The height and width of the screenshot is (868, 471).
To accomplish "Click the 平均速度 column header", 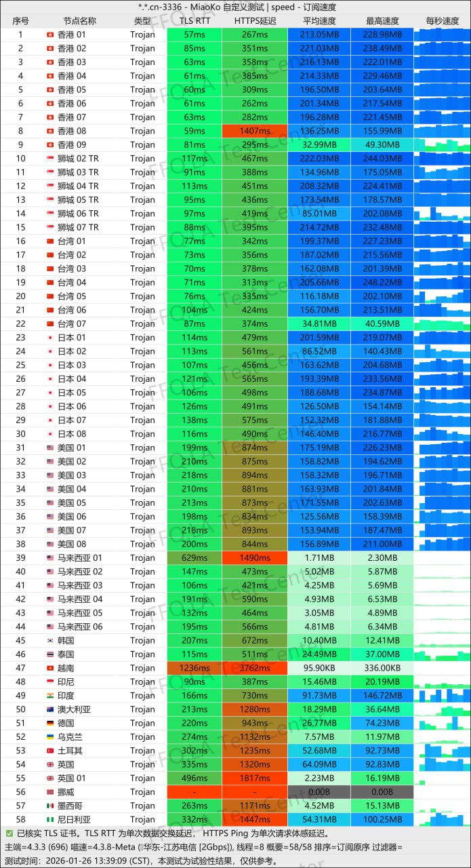I will 319,21.
